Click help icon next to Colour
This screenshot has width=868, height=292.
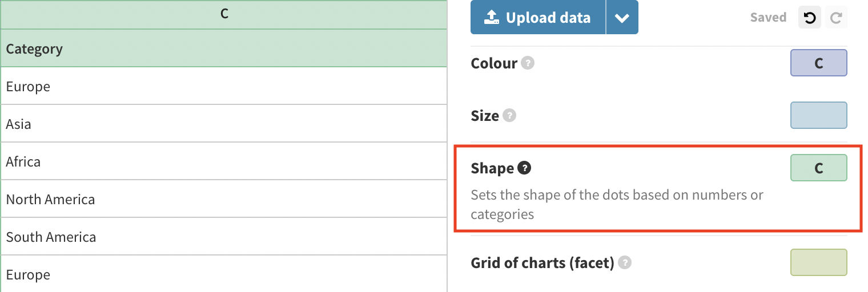528,63
